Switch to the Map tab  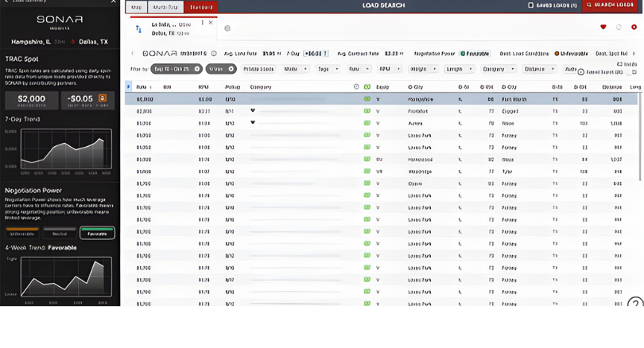(136, 6)
